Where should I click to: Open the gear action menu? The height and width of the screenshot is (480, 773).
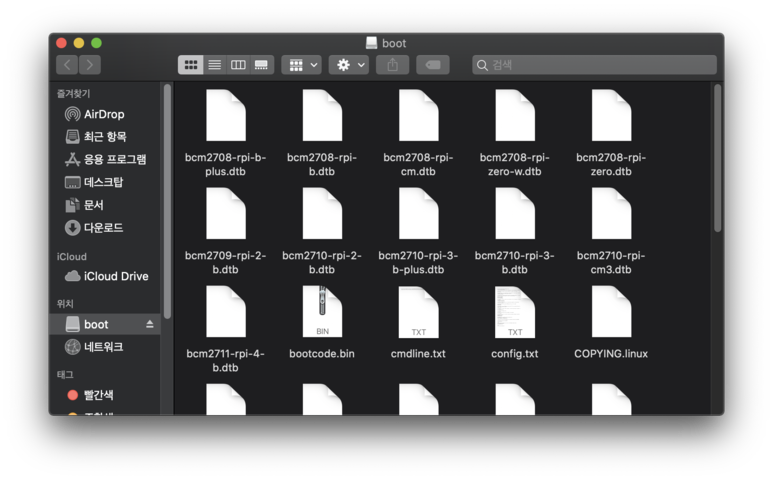tap(349, 65)
